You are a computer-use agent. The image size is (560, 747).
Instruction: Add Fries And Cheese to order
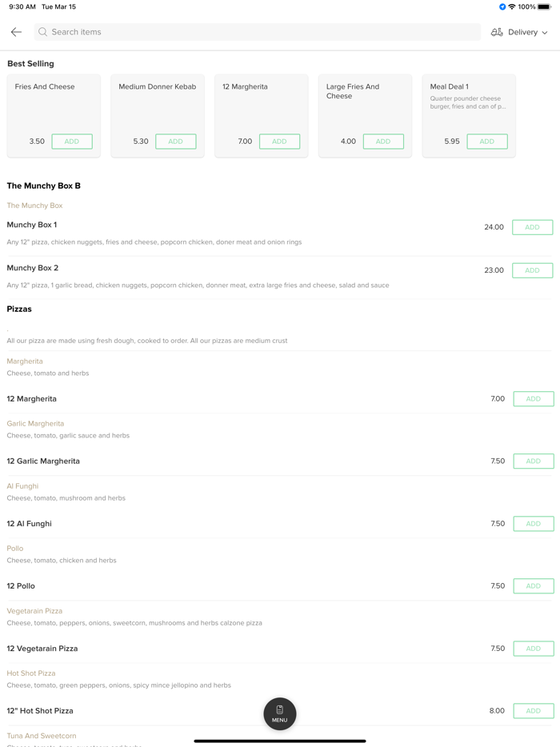click(72, 142)
